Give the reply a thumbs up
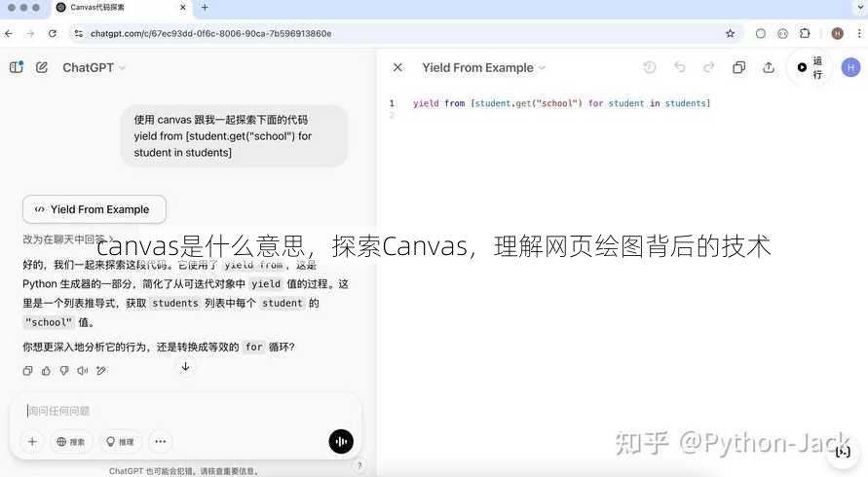868x477 pixels. point(46,371)
